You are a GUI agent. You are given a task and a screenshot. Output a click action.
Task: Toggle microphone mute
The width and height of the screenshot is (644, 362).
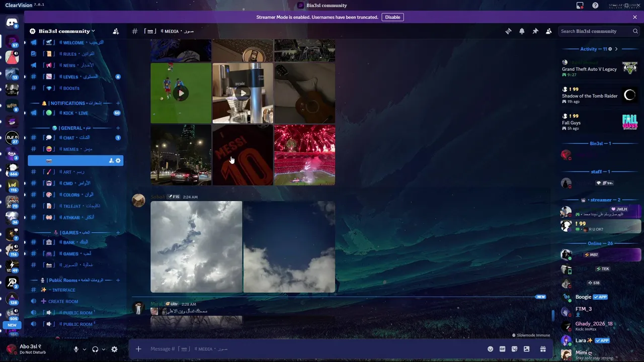[76, 349]
